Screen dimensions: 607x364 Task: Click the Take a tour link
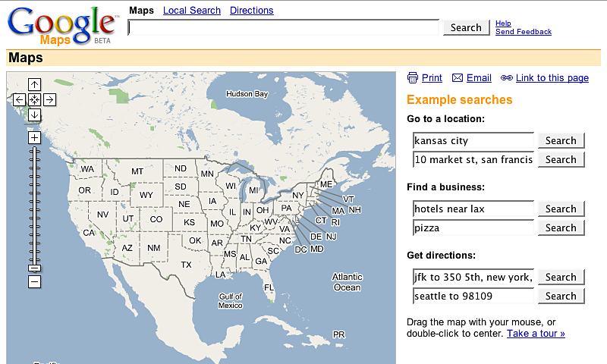coord(536,334)
